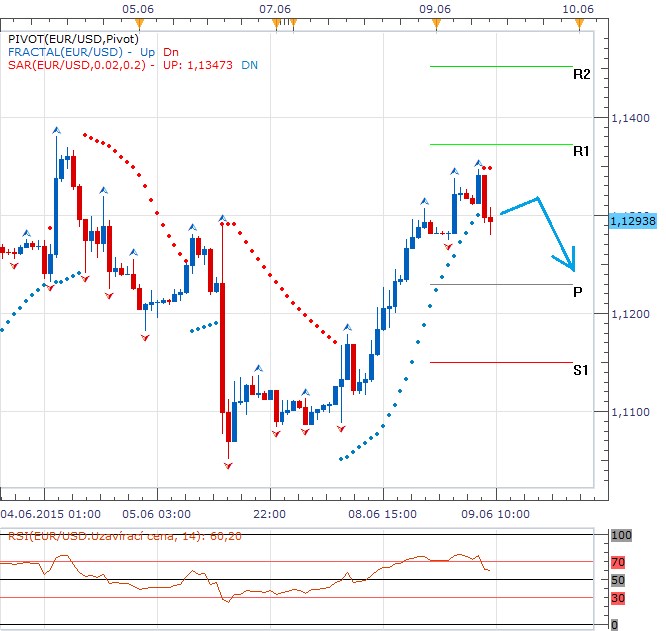The width and height of the screenshot is (666, 631).
Task: Click the current price tag 1,12938
Action: point(631,221)
